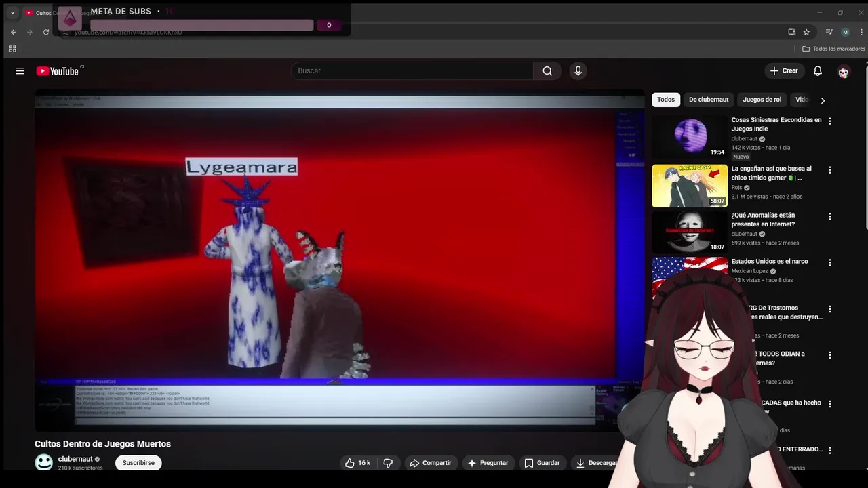
Task: Open the Todos los marcadores folder
Action: tap(833, 49)
